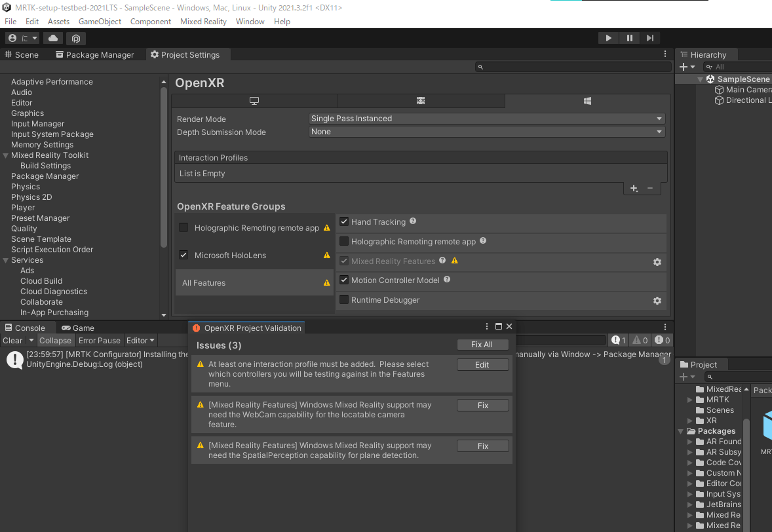772x532 pixels.
Task: Click Mixed Reality Features warning icon
Action: point(455,261)
